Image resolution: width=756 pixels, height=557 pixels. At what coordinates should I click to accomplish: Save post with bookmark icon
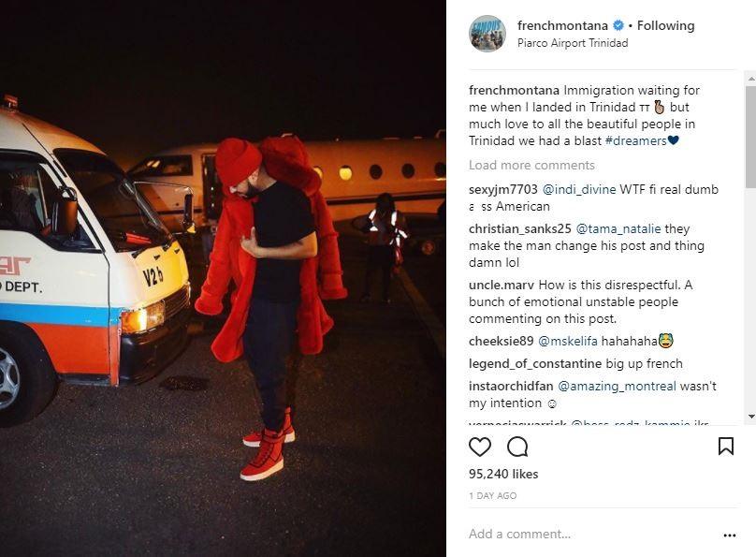pyautogui.click(x=726, y=447)
